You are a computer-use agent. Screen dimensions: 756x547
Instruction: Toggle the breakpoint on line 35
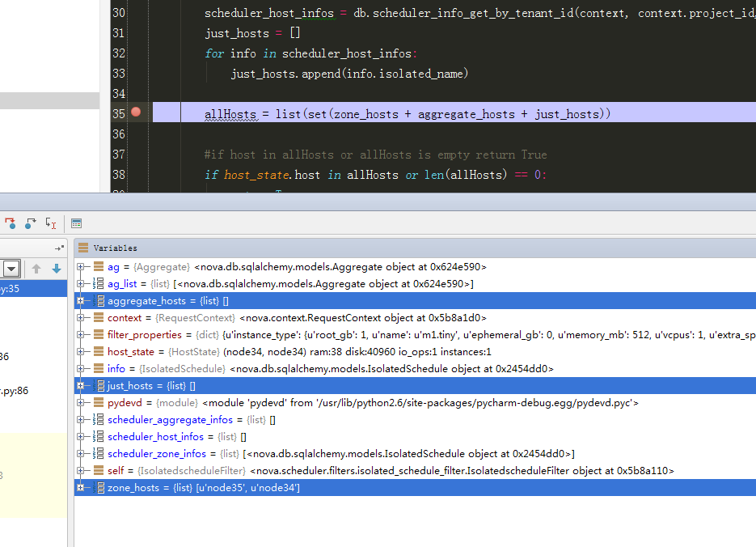click(x=136, y=112)
